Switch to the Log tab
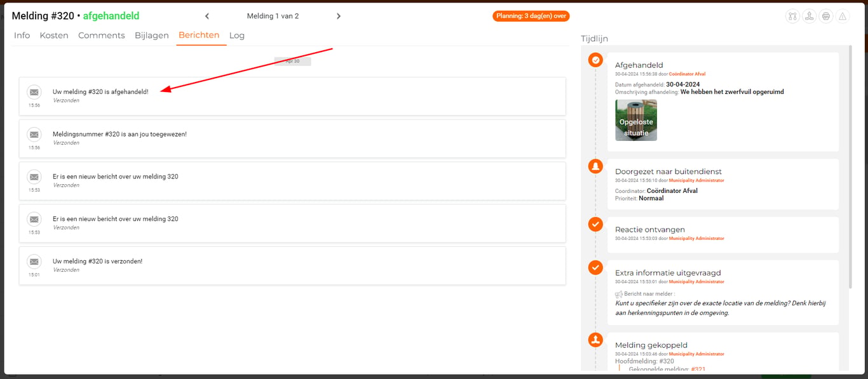This screenshot has width=868, height=379. (x=237, y=36)
